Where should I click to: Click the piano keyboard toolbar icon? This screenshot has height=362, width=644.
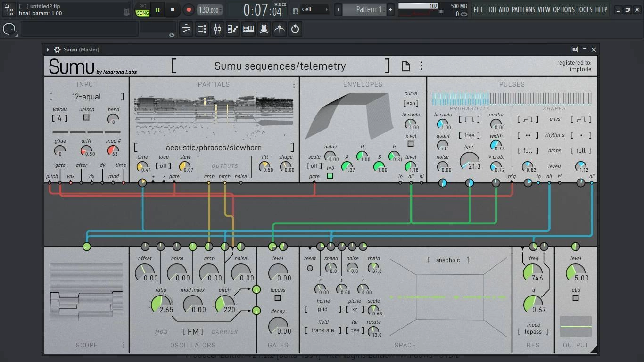pos(248,29)
